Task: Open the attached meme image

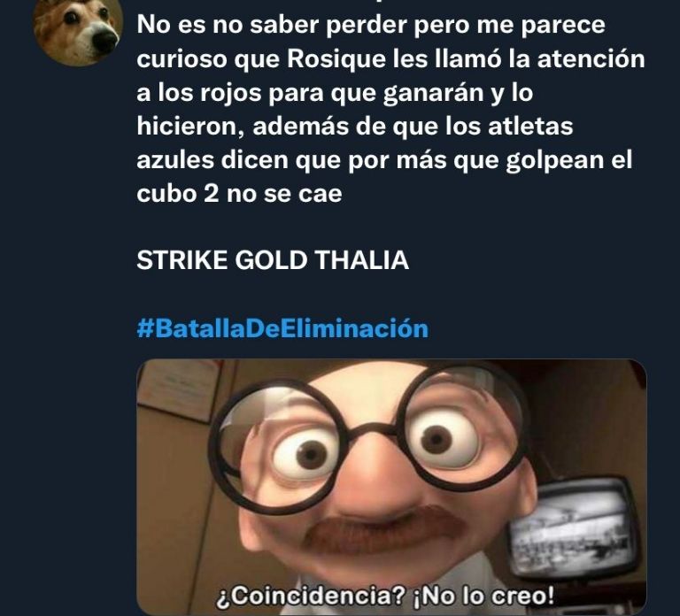Action: 391,487
